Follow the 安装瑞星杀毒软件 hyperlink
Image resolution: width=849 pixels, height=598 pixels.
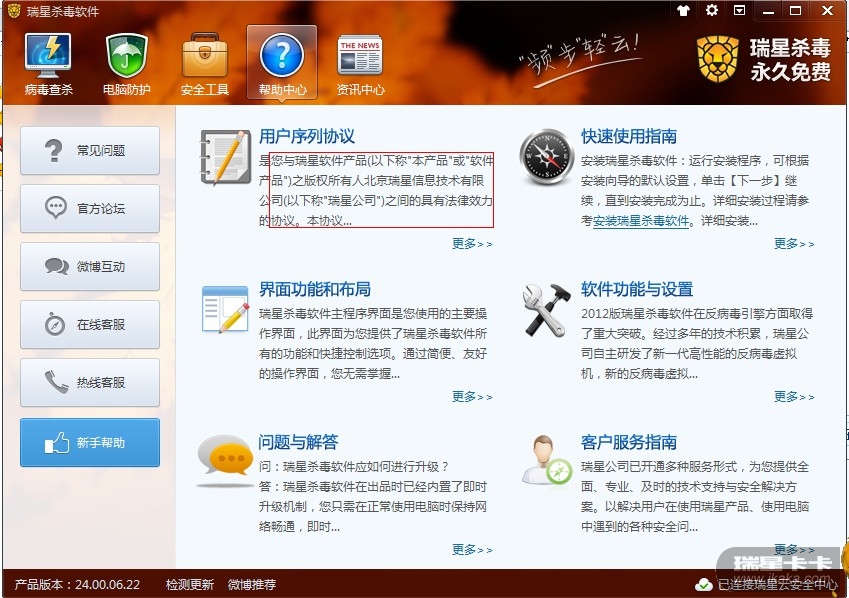(x=641, y=221)
